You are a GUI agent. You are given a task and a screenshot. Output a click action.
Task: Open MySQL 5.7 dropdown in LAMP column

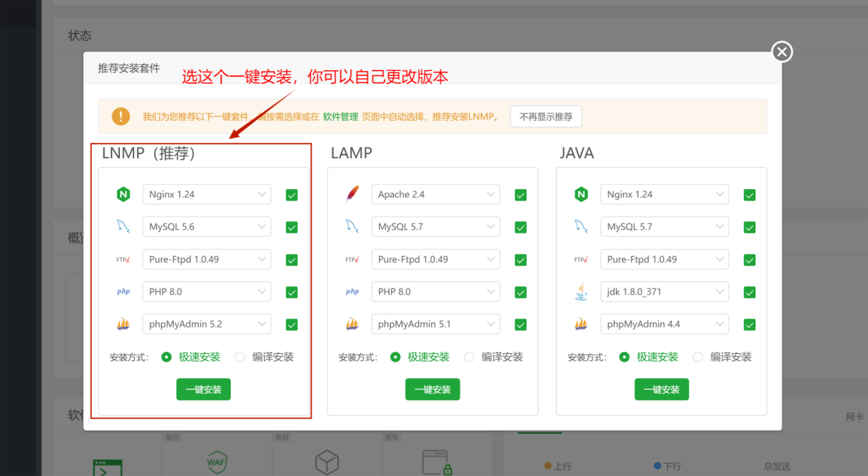tap(436, 227)
